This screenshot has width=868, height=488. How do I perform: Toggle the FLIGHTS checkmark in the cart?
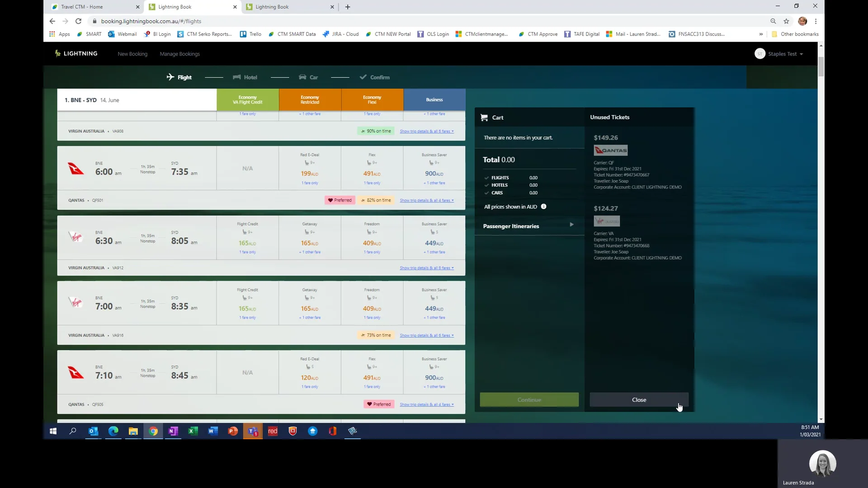point(486,178)
